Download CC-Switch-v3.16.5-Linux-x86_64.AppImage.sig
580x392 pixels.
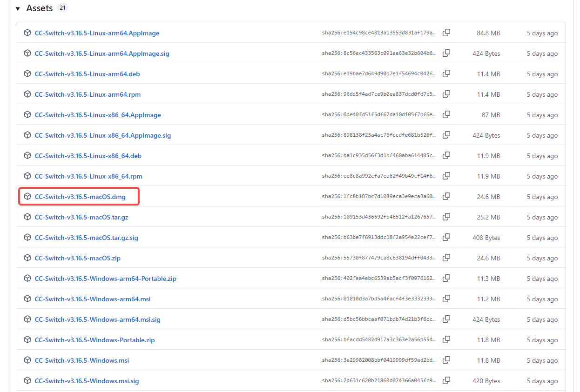[103, 135]
